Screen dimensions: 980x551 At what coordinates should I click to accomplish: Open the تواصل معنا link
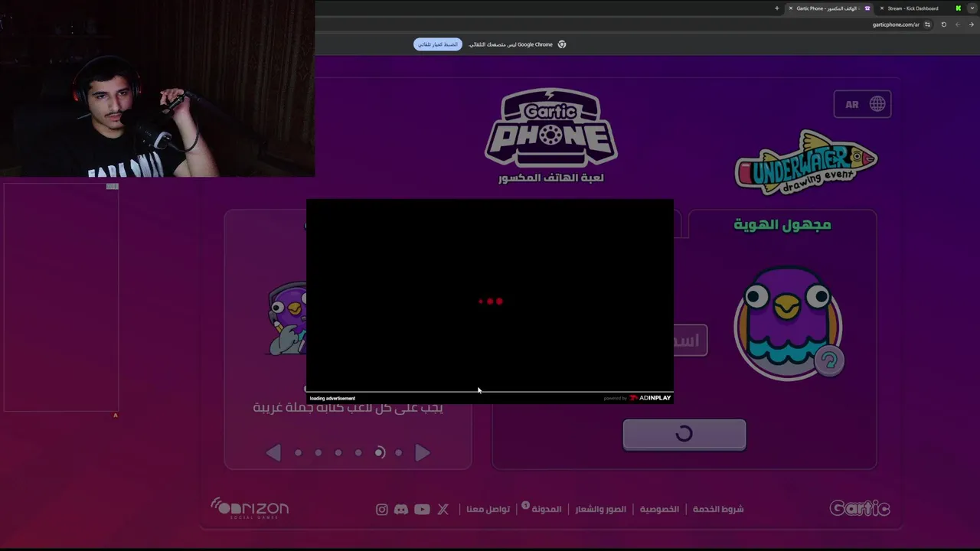[488, 509]
